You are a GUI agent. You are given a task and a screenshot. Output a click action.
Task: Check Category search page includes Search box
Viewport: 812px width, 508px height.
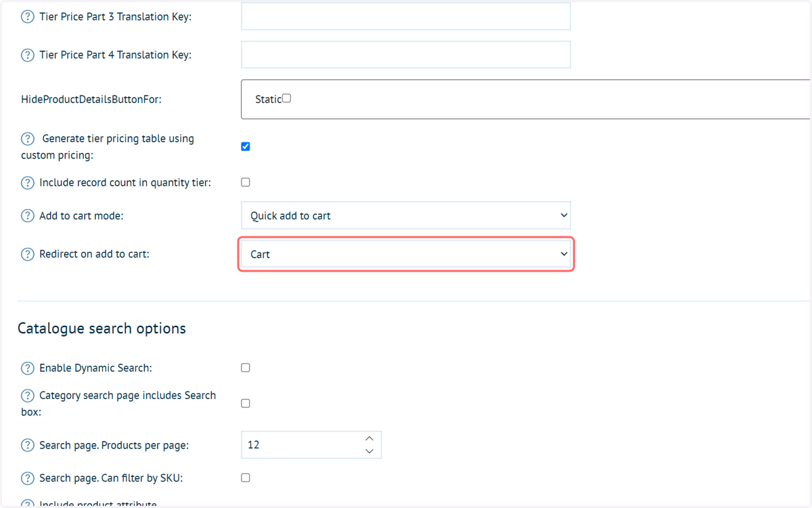point(246,403)
